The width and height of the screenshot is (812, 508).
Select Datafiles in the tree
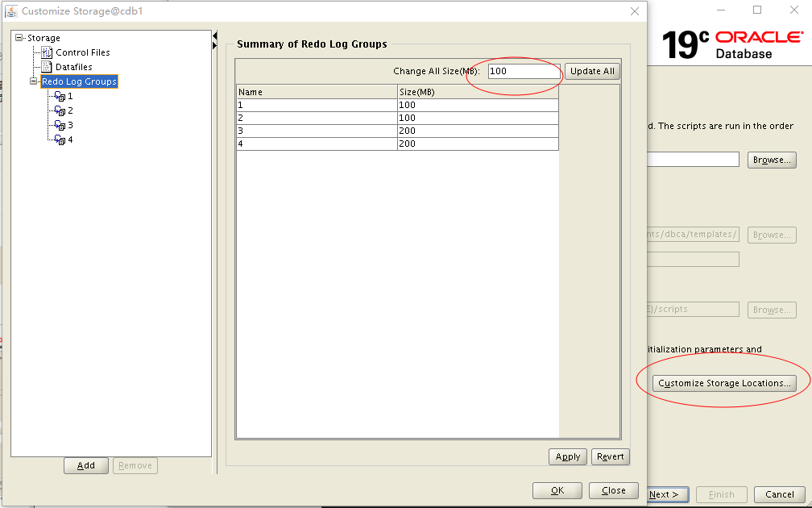point(74,67)
